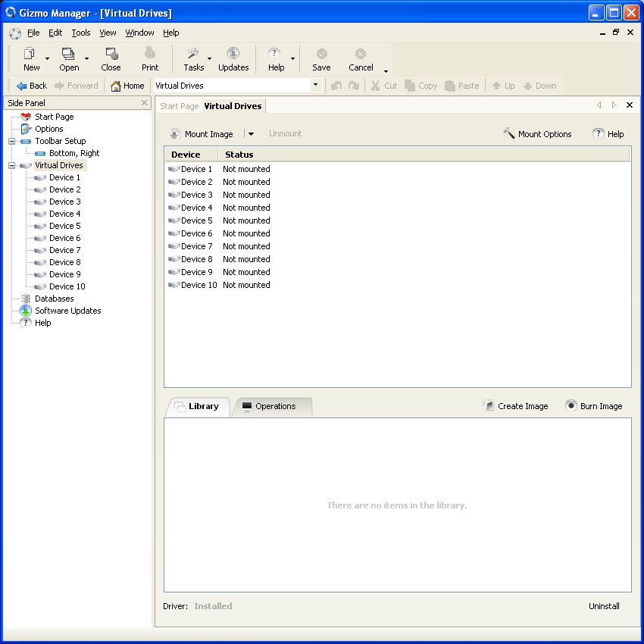
Task: Open the Open button dropdown arrow
Action: point(86,59)
